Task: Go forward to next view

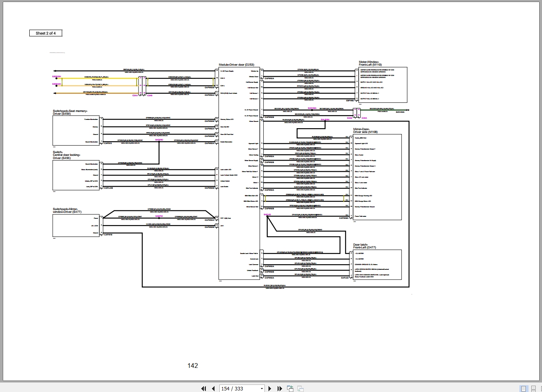Action: 300,388
